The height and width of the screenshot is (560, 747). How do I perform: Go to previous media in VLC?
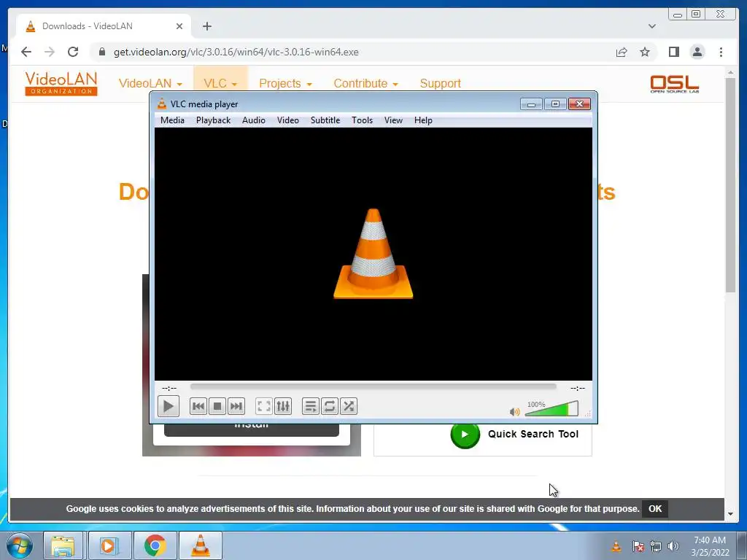pos(198,406)
